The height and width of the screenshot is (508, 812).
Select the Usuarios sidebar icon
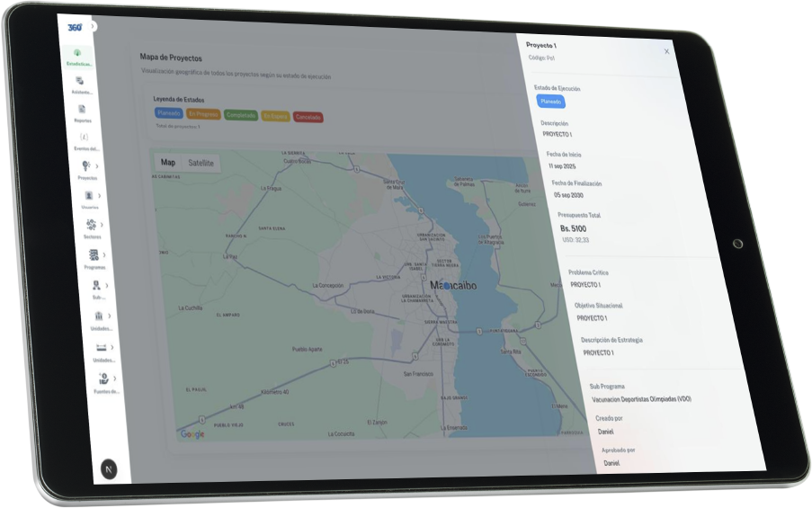88,195
